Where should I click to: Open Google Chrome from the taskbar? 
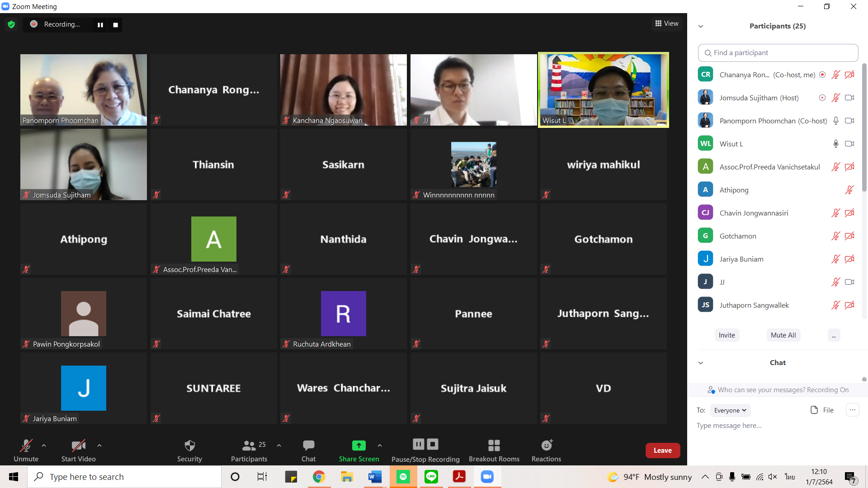click(x=319, y=477)
